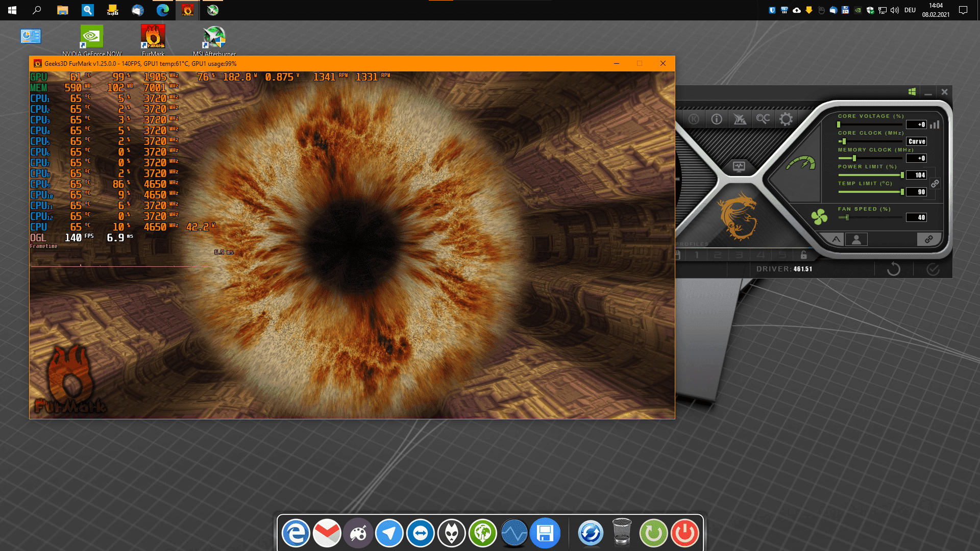This screenshot has height=551, width=980.
Task: Open Afterburner OC Scanner button
Action: (x=763, y=119)
